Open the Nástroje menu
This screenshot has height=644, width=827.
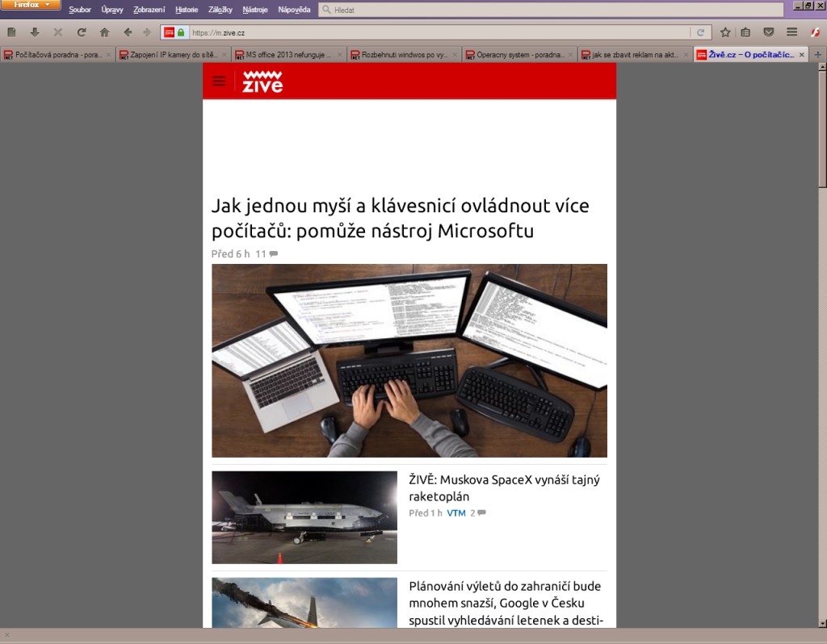[254, 10]
